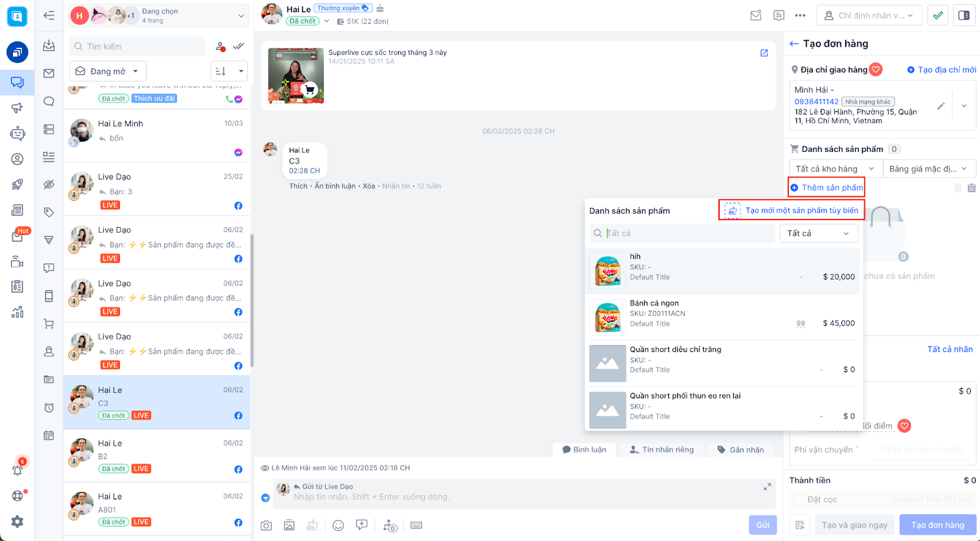Filter conversations by the shopping cart icon
Viewport: 980px width, 541px height.
(49, 324)
